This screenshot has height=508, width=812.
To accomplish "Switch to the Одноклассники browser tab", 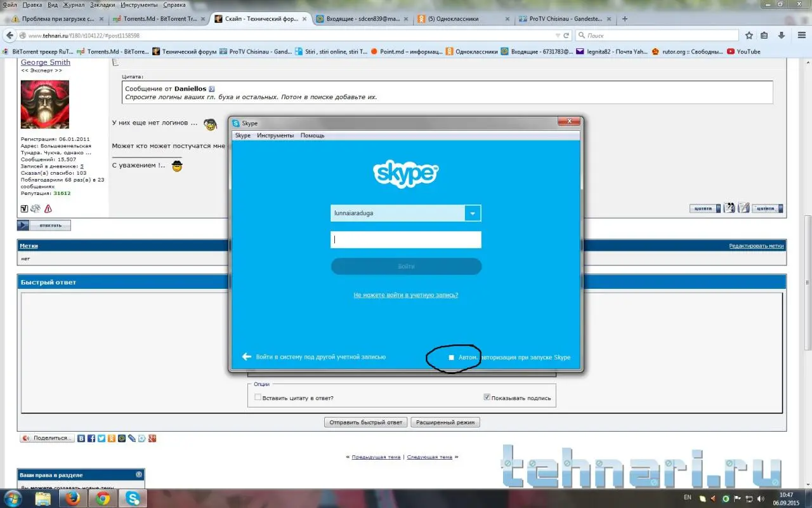I will (x=462, y=19).
